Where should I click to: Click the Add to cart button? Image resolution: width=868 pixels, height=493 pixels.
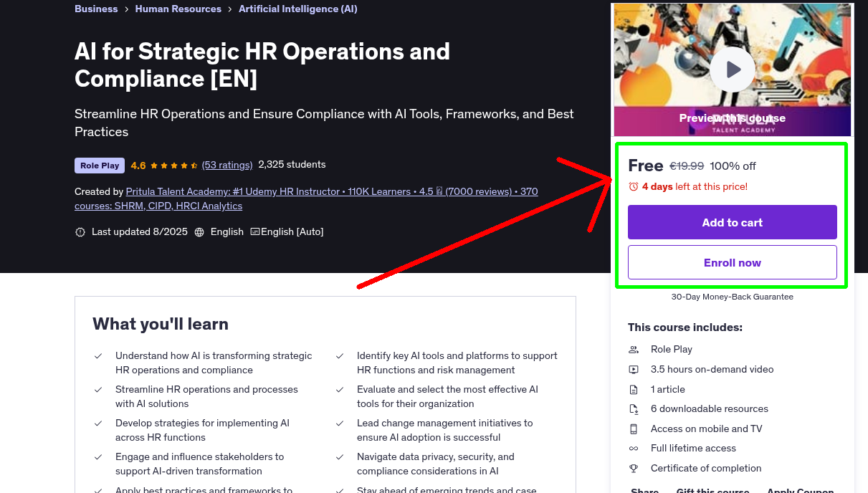733,222
